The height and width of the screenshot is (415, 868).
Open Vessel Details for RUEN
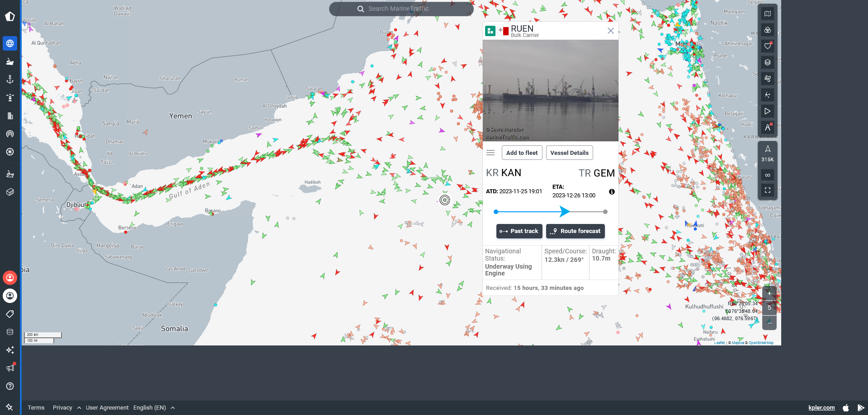point(569,153)
